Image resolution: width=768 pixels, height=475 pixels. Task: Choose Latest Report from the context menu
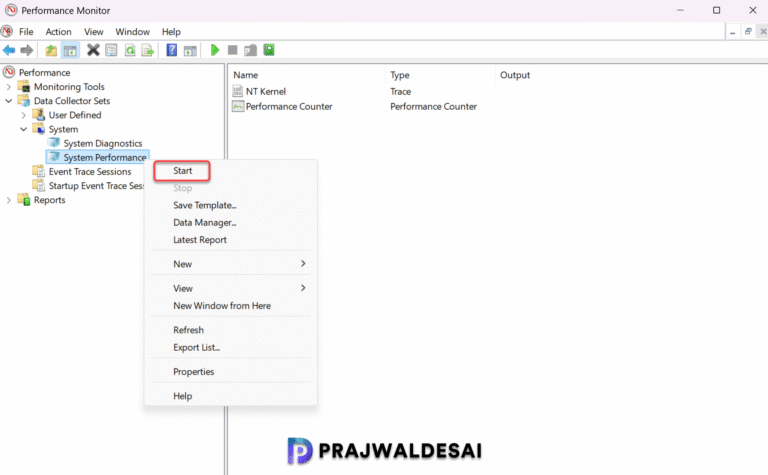200,240
